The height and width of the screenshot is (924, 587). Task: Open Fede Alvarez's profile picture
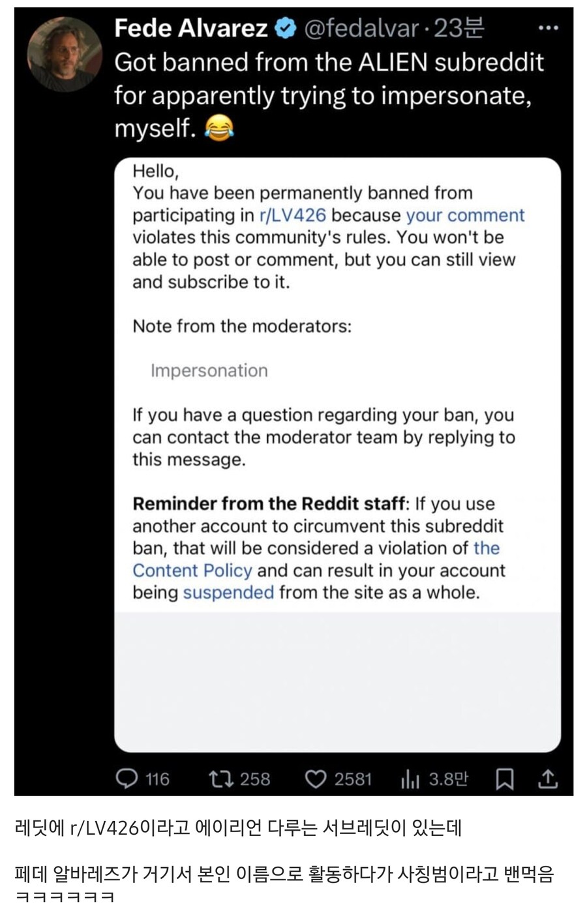[64, 53]
